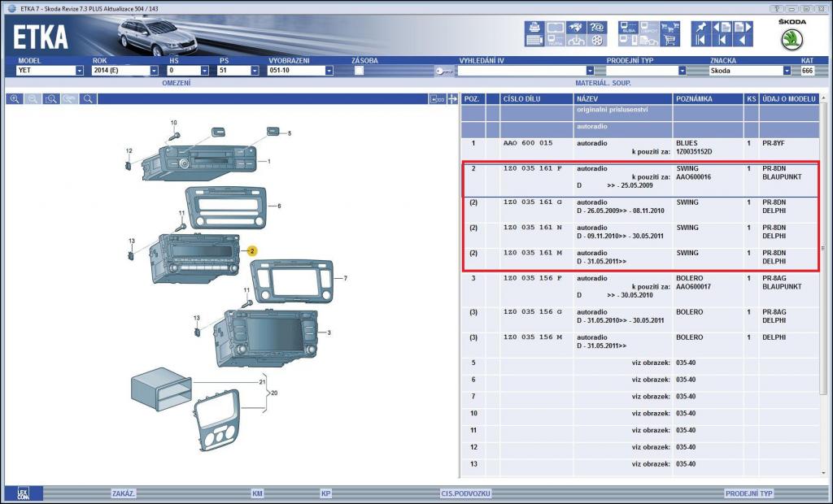Image resolution: width=833 pixels, height=504 pixels.
Task: Click the fit-width arrows icon above illustration
Action: coord(452,99)
